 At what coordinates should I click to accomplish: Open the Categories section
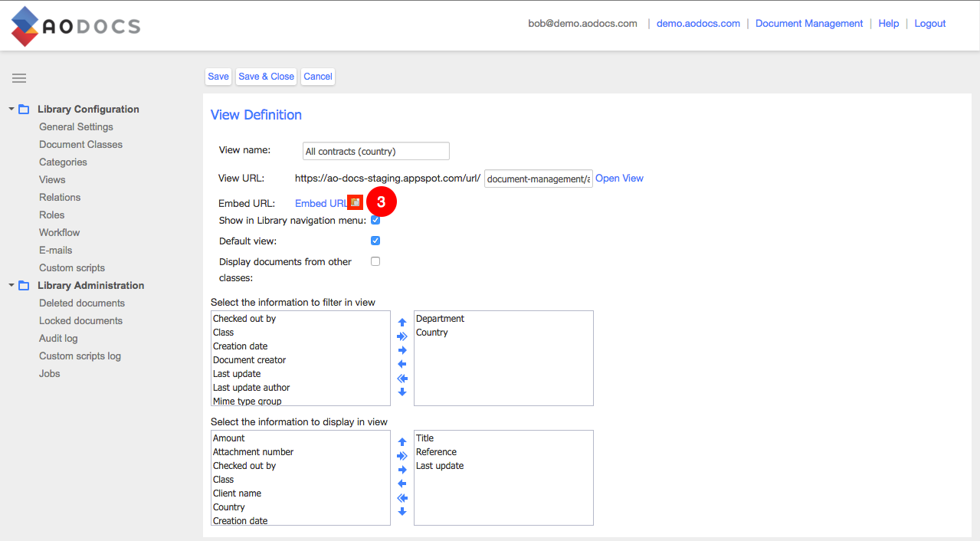pyautogui.click(x=63, y=162)
